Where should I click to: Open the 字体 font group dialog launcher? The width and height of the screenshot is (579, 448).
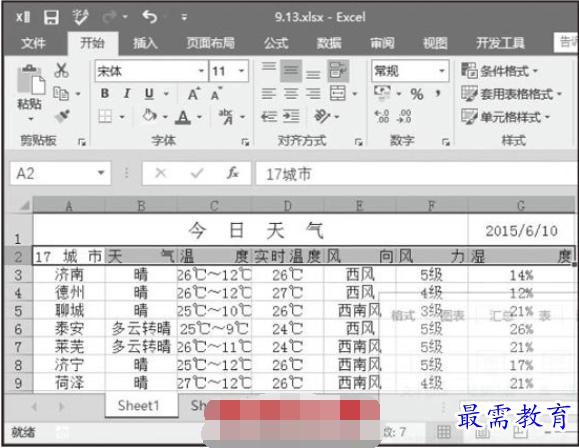tap(245, 142)
